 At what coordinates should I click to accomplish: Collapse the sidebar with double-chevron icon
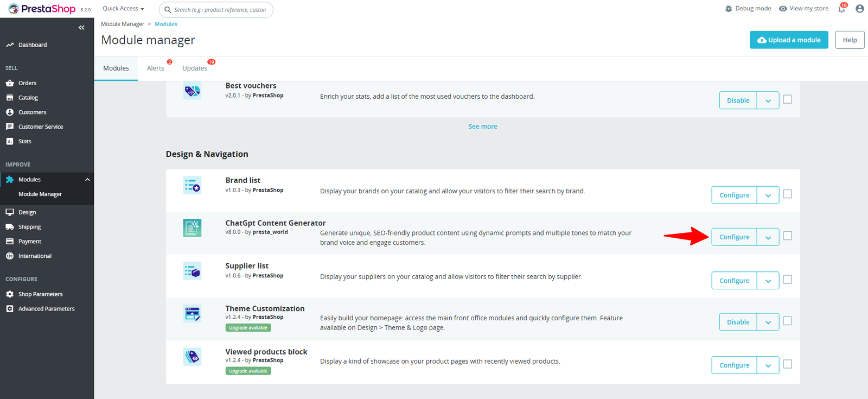[81, 27]
